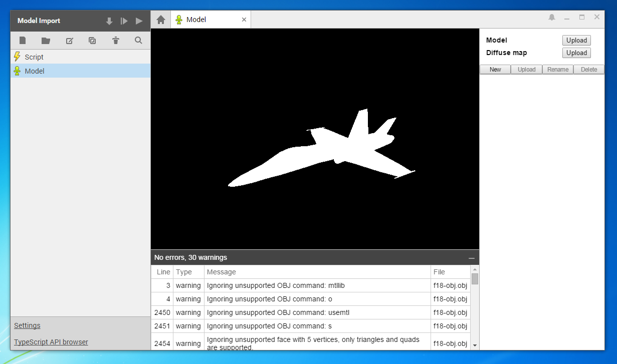Click the rename pencil icon

tap(70, 41)
